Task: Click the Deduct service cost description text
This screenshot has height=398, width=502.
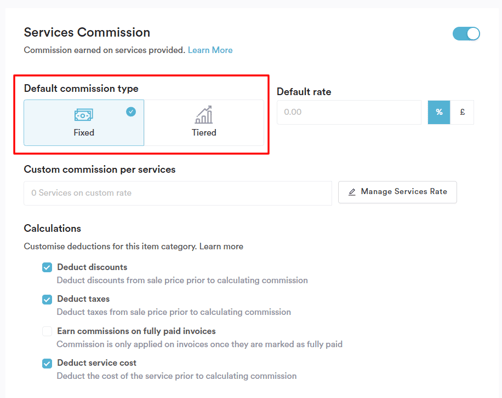Action: pos(176,376)
